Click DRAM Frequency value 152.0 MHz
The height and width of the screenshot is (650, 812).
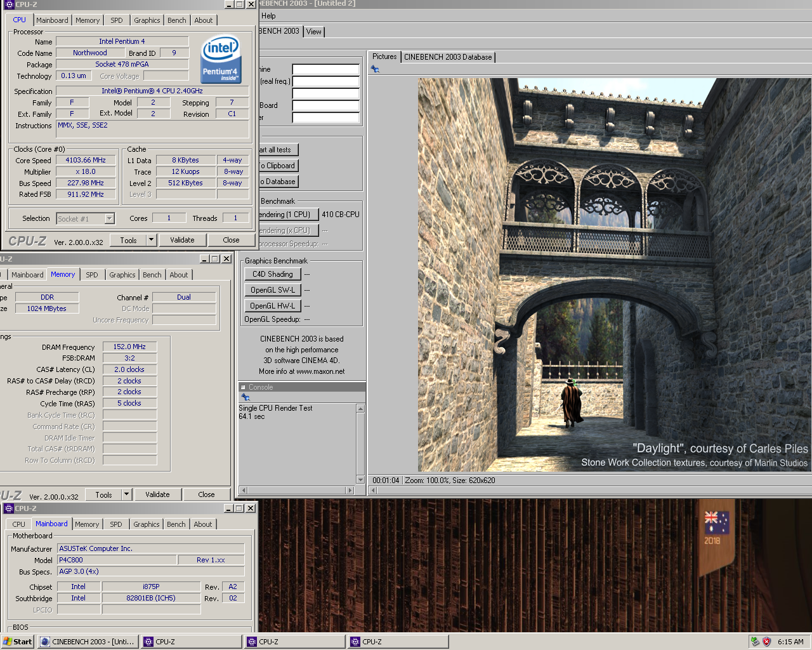(x=129, y=347)
